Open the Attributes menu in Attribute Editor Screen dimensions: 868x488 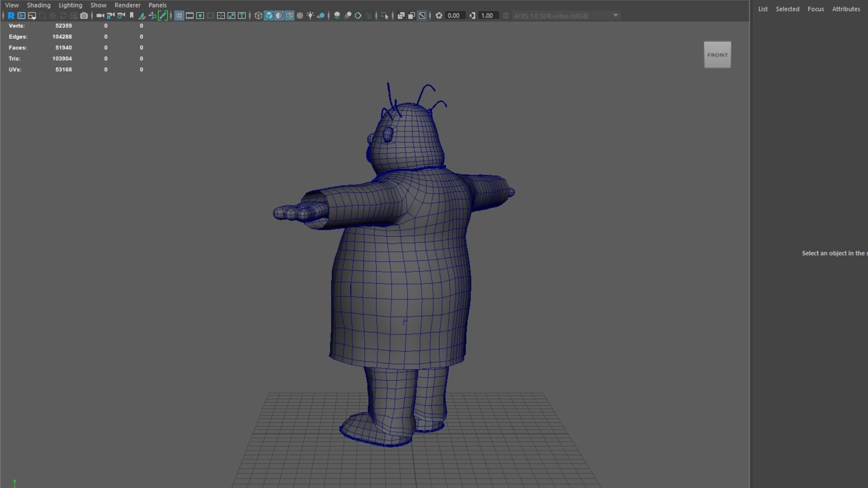point(846,9)
